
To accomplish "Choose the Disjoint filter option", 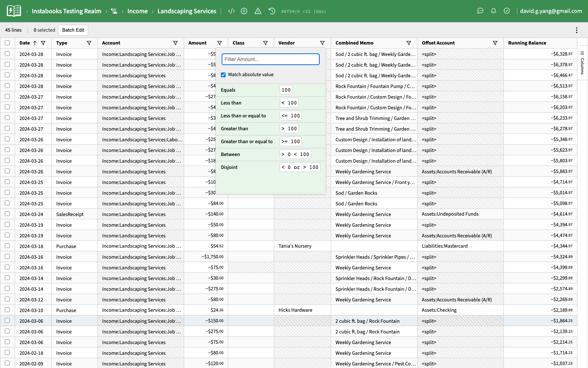I will coord(270,167).
